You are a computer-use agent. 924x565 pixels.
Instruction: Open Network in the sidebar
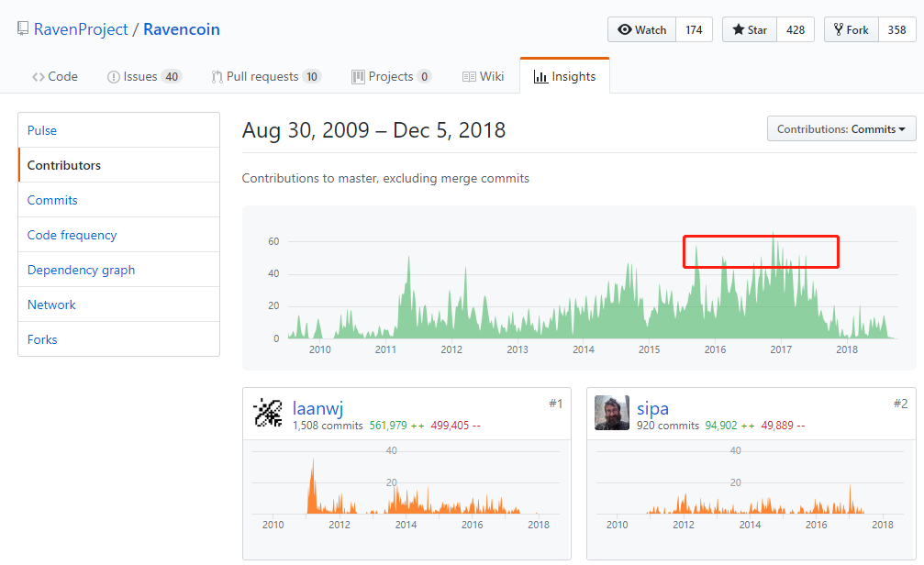point(119,304)
